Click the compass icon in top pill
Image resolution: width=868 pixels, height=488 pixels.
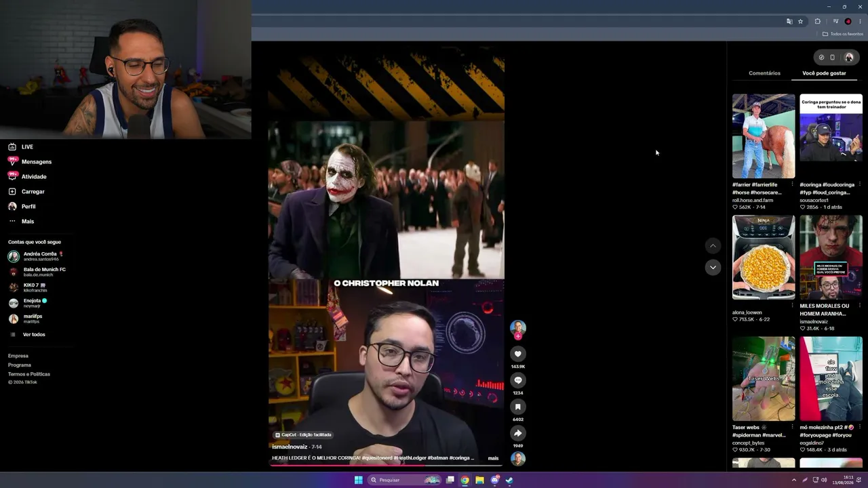pyautogui.click(x=821, y=58)
